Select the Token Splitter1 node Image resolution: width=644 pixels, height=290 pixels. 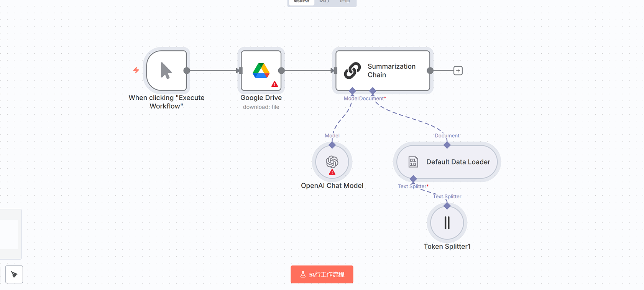pyautogui.click(x=447, y=223)
